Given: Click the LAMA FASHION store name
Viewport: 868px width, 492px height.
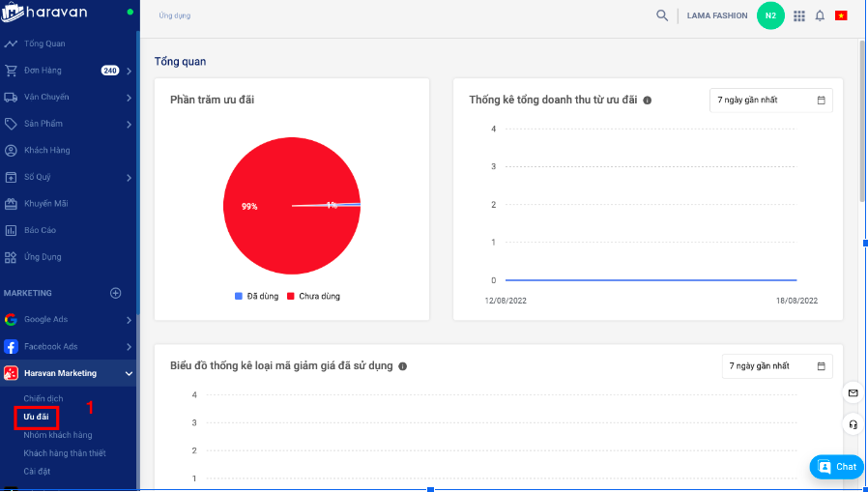Looking at the screenshot, I should point(717,15).
